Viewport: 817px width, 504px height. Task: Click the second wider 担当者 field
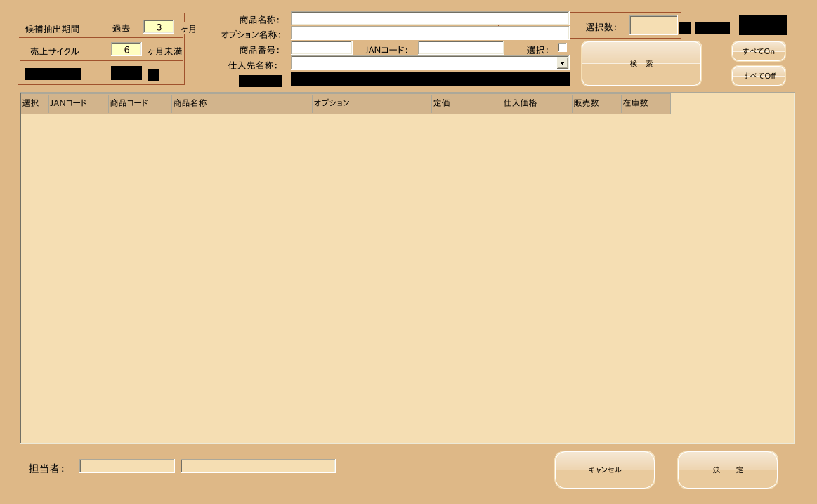pyautogui.click(x=258, y=466)
